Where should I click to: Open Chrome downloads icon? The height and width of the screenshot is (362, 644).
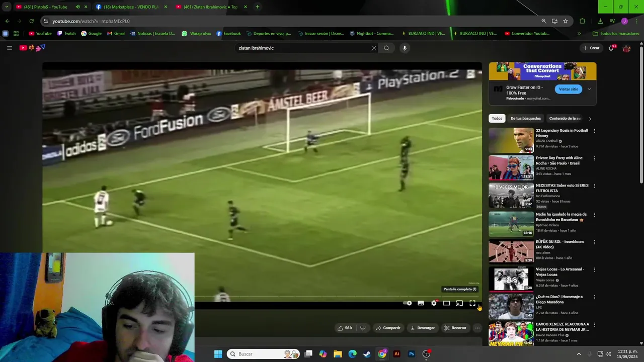click(x=600, y=21)
